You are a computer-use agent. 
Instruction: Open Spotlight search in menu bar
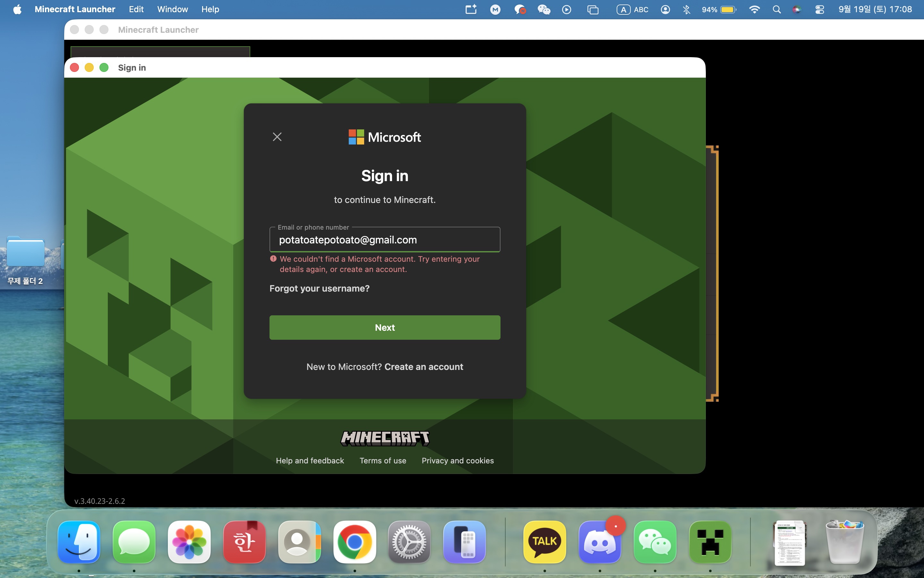[x=777, y=10]
